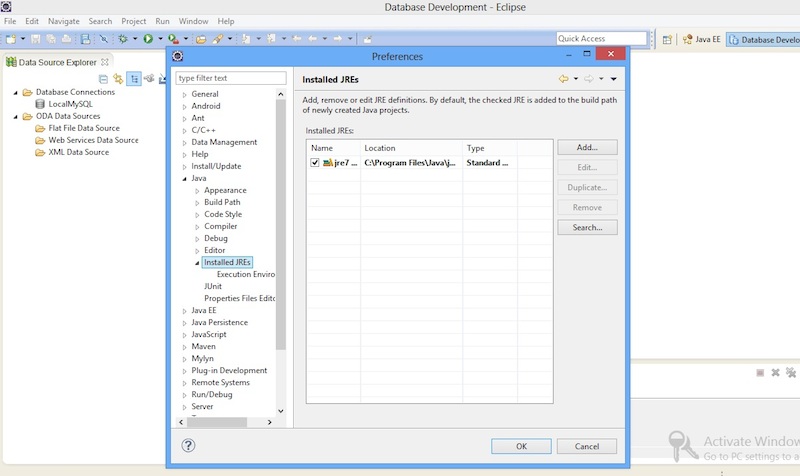Click Collapse All in Data Source Explorer
The height and width of the screenshot is (476, 800).
coord(103,79)
